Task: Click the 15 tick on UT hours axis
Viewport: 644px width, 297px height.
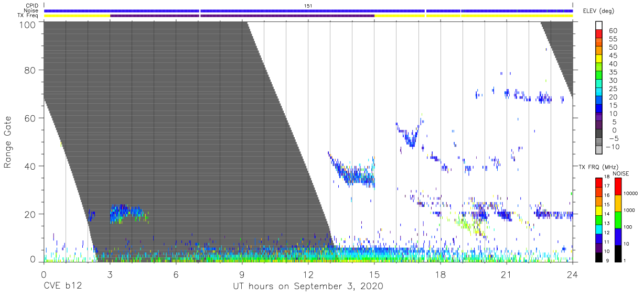Action: [x=374, y=274]
